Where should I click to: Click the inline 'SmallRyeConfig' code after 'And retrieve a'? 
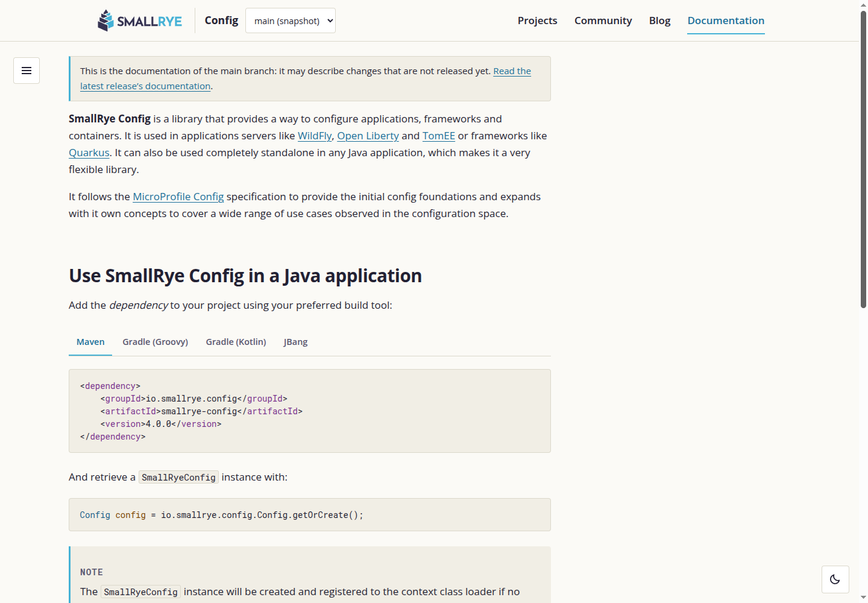click(178, 477)
